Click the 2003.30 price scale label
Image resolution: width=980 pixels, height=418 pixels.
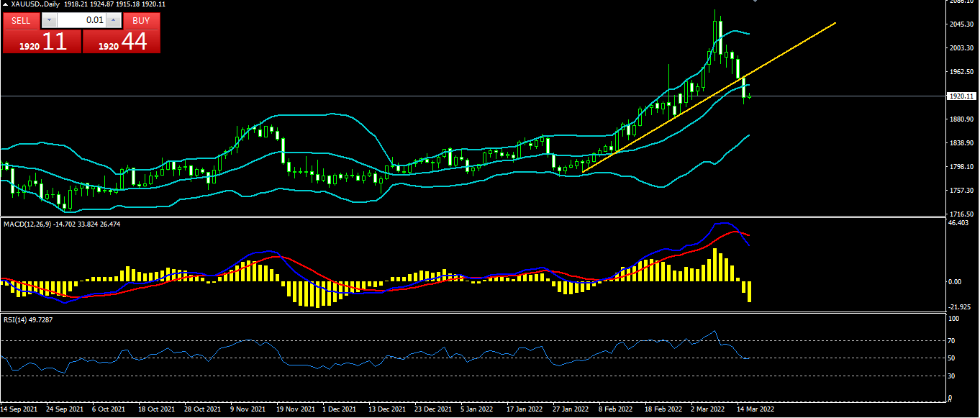click(962, 48)
